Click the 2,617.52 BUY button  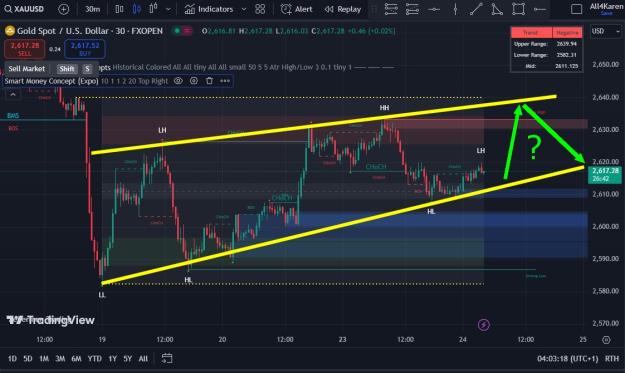tap(85, 49)
